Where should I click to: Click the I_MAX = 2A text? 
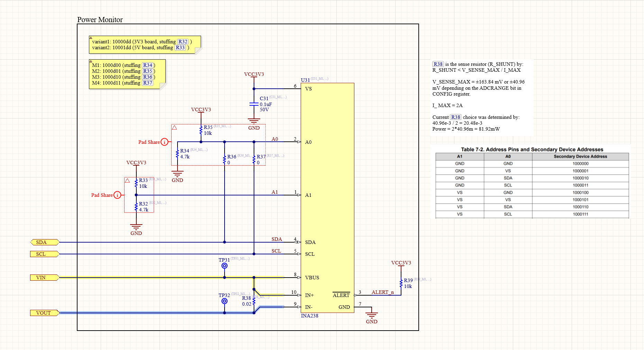point(447,105)
